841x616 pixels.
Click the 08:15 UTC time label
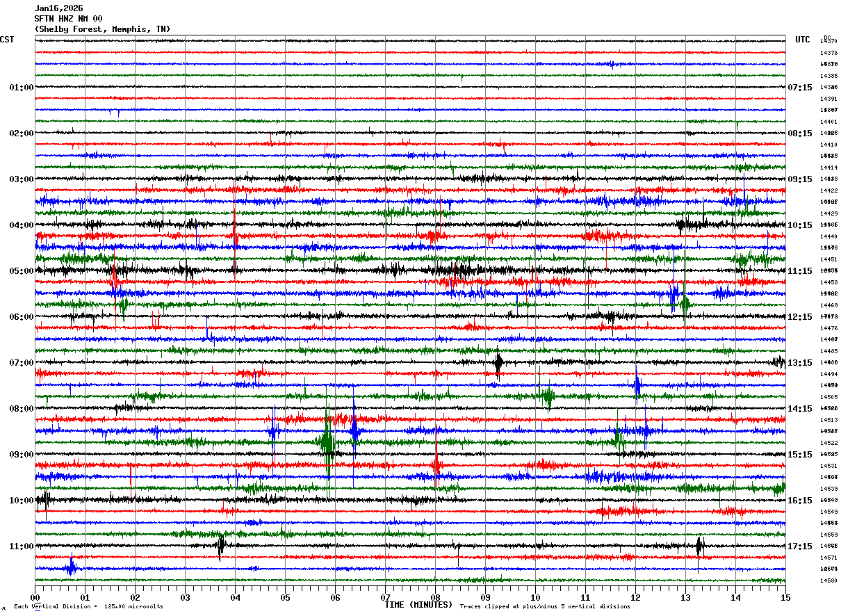(800, 133)
